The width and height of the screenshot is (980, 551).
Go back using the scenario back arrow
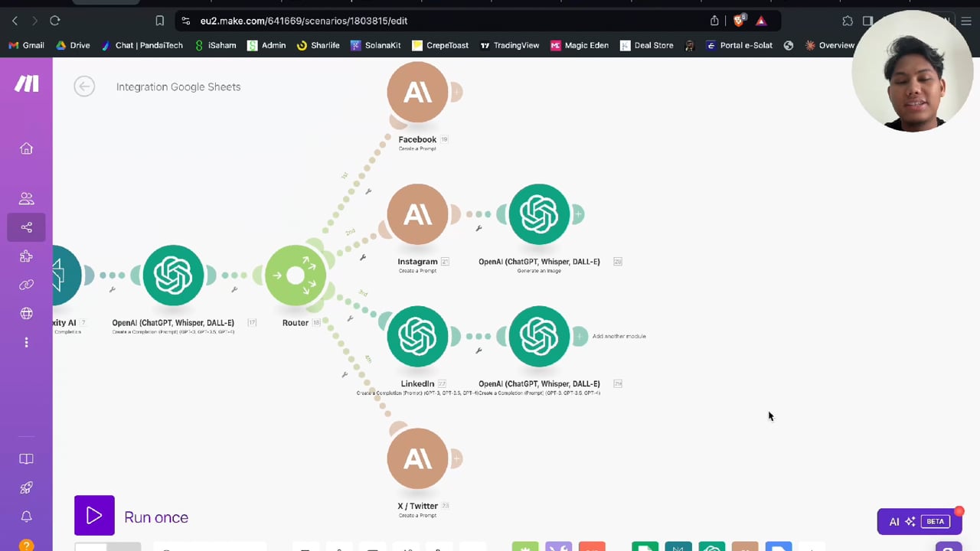pyautogui.click(x=84, y=86)
